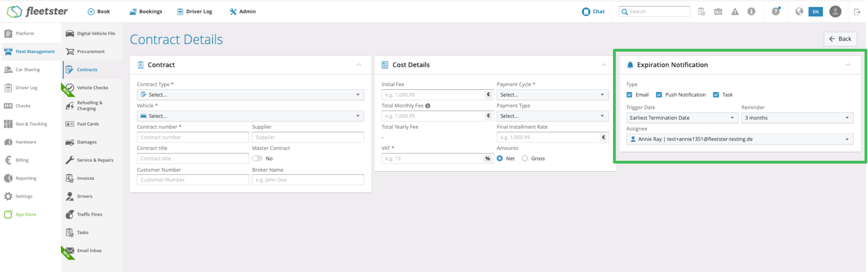868x272 pixels.
Task: Click the user profile avatar icon
Action: pos(835,12)
